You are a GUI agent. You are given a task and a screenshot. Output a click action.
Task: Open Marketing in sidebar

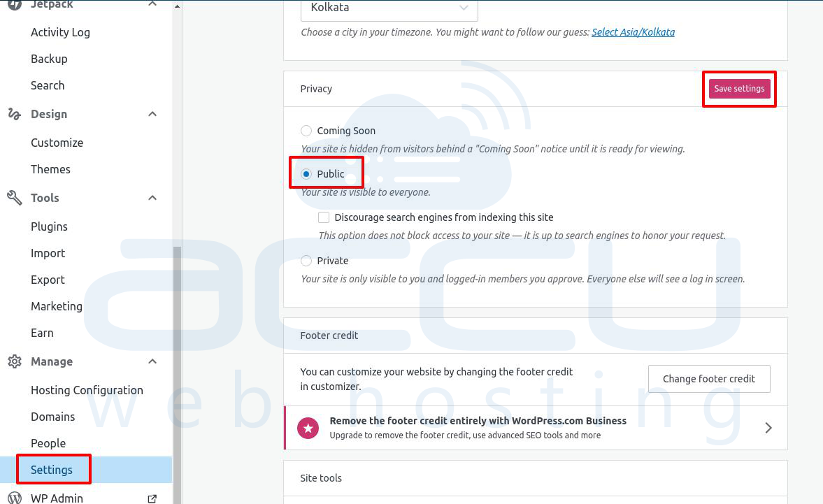pyautogui.click(x=56, y=306)
